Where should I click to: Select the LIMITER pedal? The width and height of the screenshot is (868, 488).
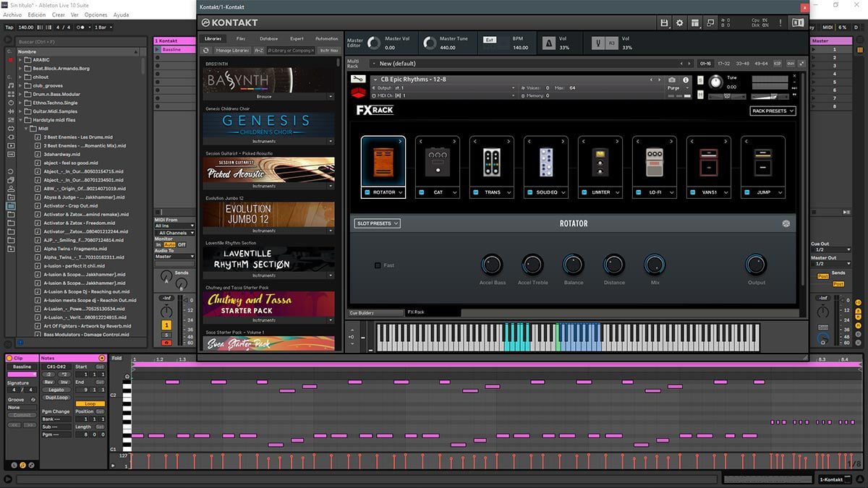(600, 162)
